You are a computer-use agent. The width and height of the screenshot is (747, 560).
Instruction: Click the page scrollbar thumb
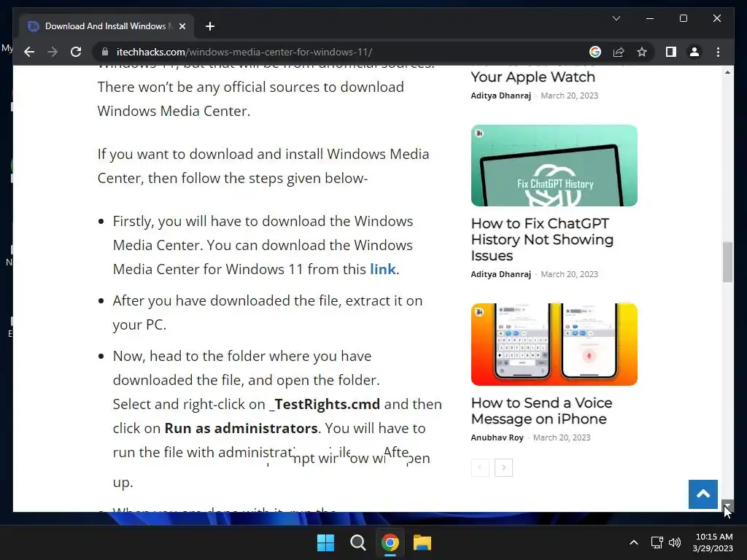727,262
